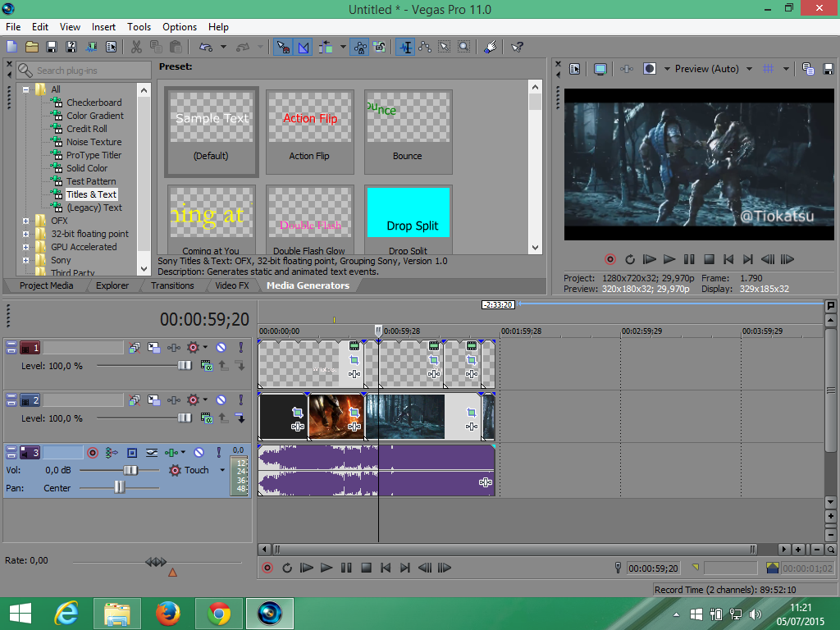Arm audio track 3 for record
Viewport: 840px width, 630px height.
pos(92,453)
